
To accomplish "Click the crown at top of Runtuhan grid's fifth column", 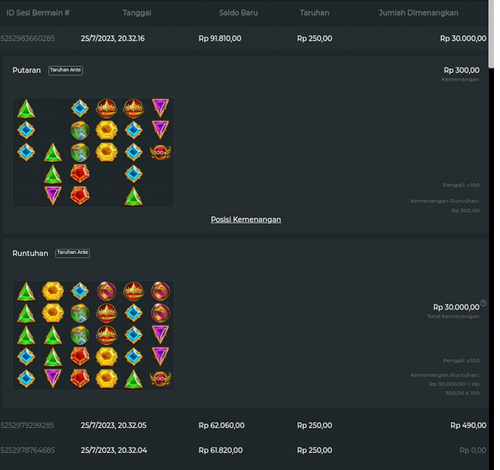I will click(134, 291).
